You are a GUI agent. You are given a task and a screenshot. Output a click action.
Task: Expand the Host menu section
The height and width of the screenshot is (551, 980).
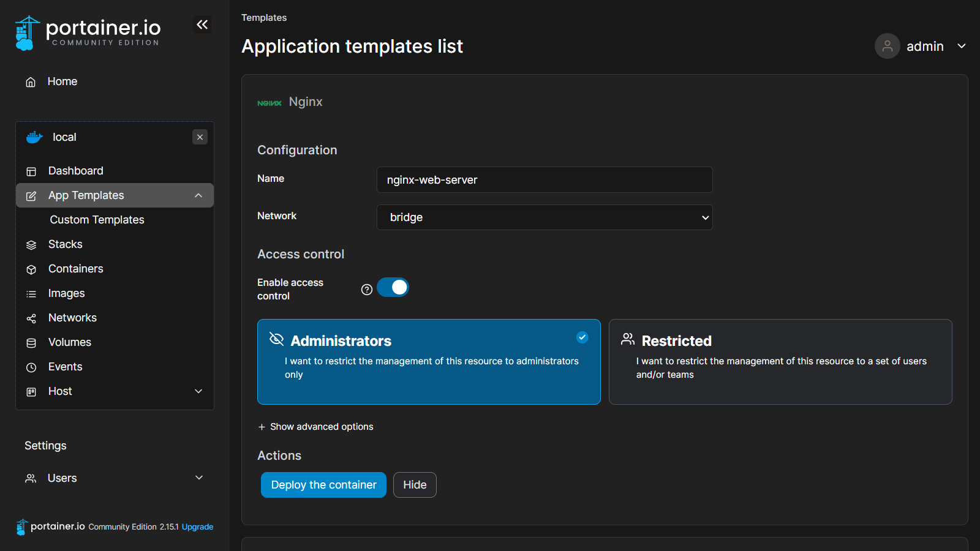pos(198,391)
